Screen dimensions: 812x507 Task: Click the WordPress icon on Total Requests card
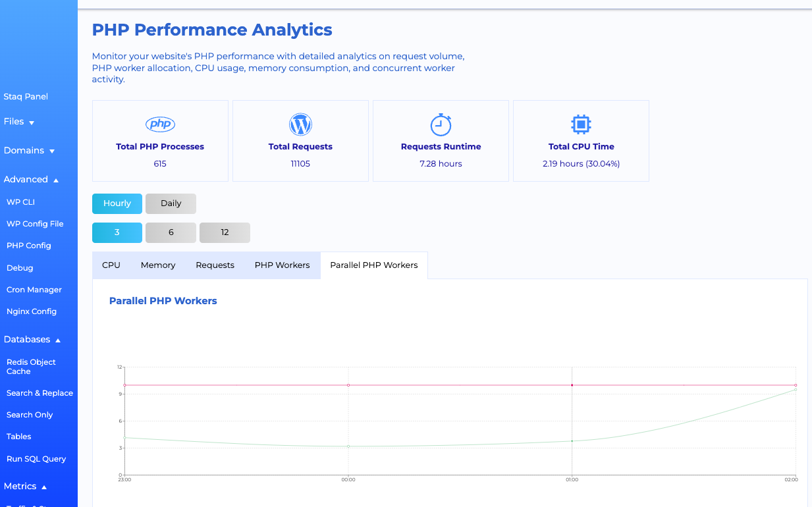(300, 124)
